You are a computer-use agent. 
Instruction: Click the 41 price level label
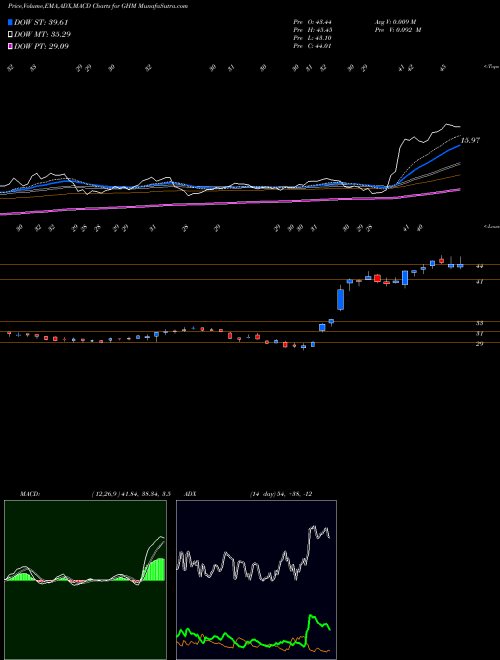point(479,282)
